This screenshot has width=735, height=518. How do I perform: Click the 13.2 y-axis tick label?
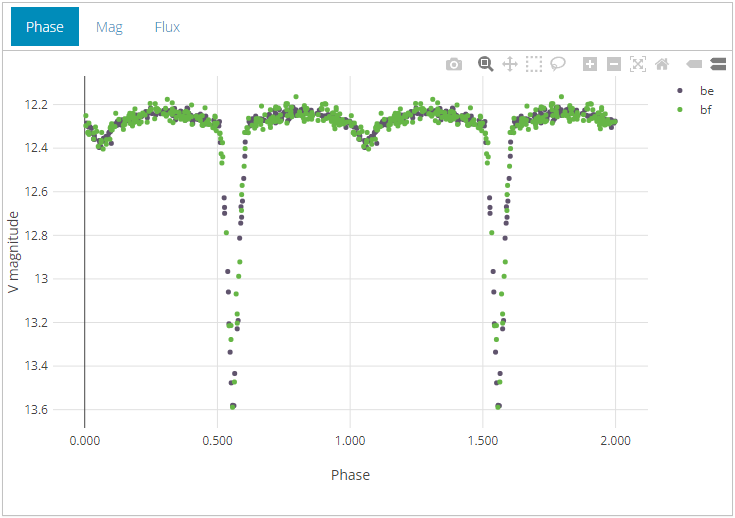37,323
